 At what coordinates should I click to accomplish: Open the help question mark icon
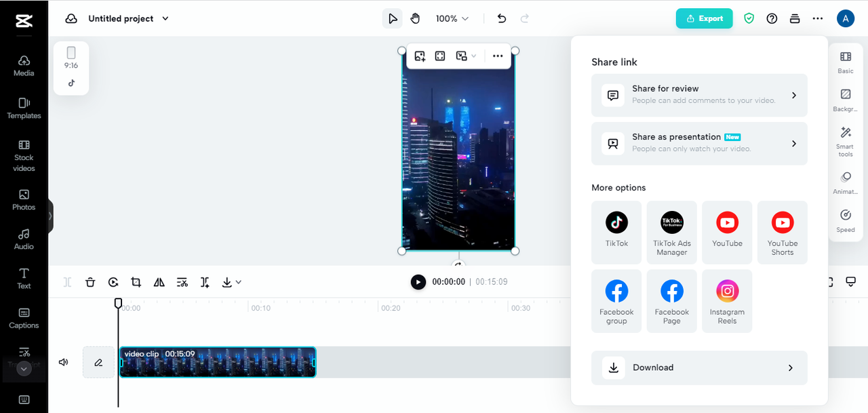pyautogui.click(x=772, y=18)
